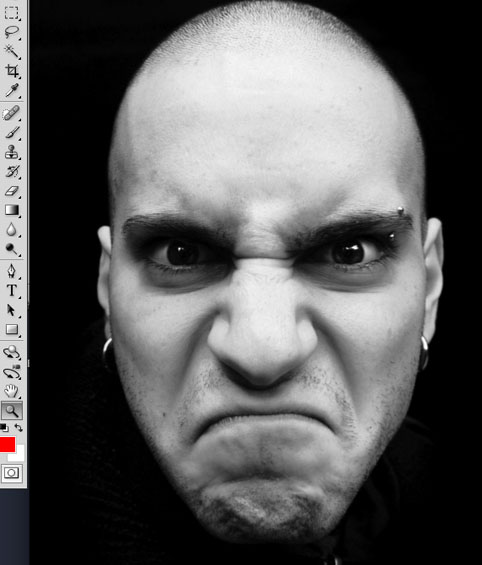Select the Lasso tool
The width and height of the screenshot is (482, 565).
click(x=12, y=32)
